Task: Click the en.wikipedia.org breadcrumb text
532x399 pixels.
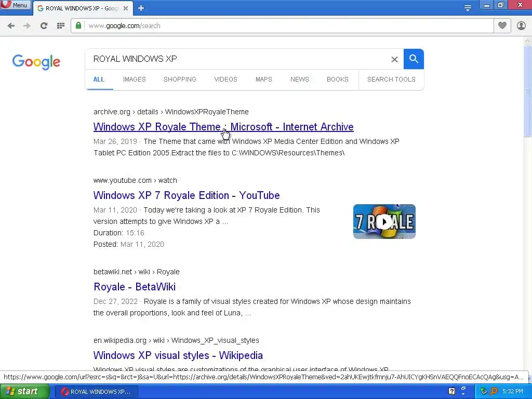Action: click(x=176, y=341)
